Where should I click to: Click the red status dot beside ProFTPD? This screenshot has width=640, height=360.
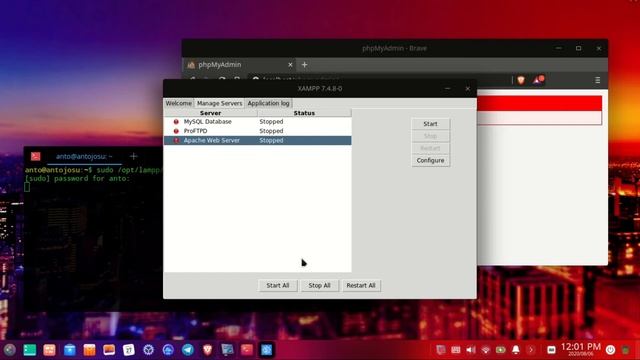click(x=176, y=131)
